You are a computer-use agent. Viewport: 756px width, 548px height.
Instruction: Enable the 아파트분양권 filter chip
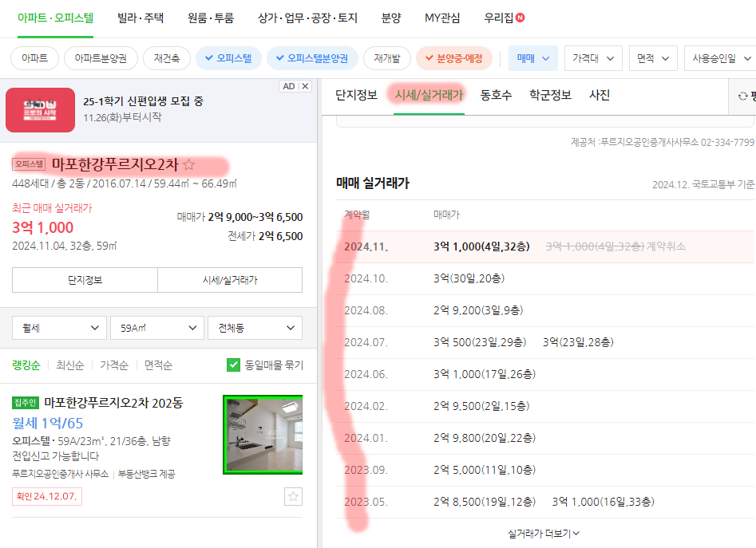click(101, 58)
